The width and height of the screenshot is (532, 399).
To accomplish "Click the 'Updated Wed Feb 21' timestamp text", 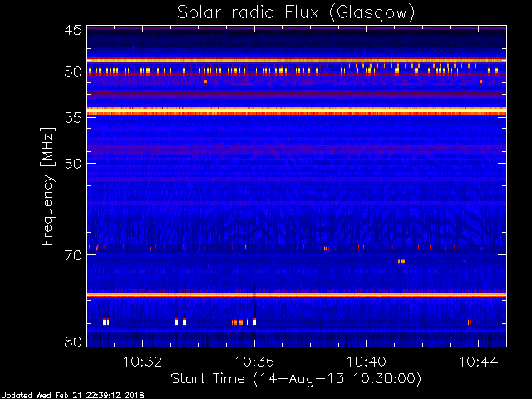I will [x=72, y=396].
